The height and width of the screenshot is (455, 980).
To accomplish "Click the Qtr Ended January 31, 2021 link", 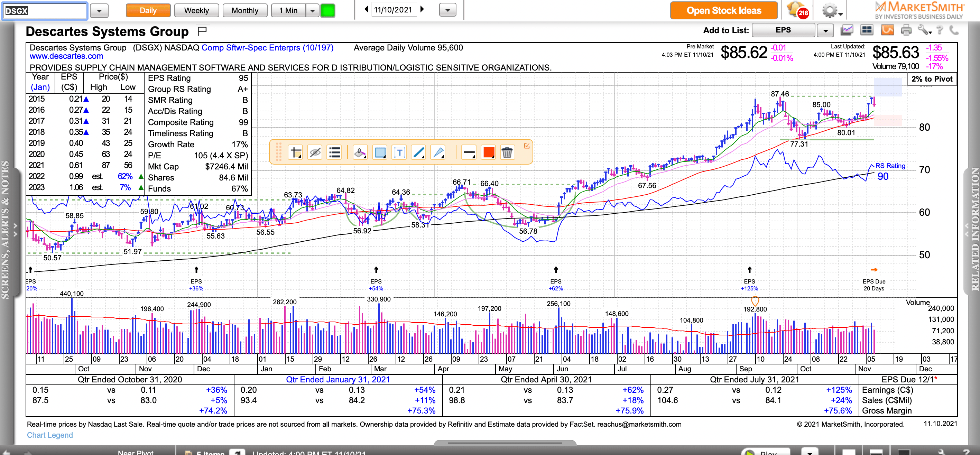I will click(x=338, y=379).
